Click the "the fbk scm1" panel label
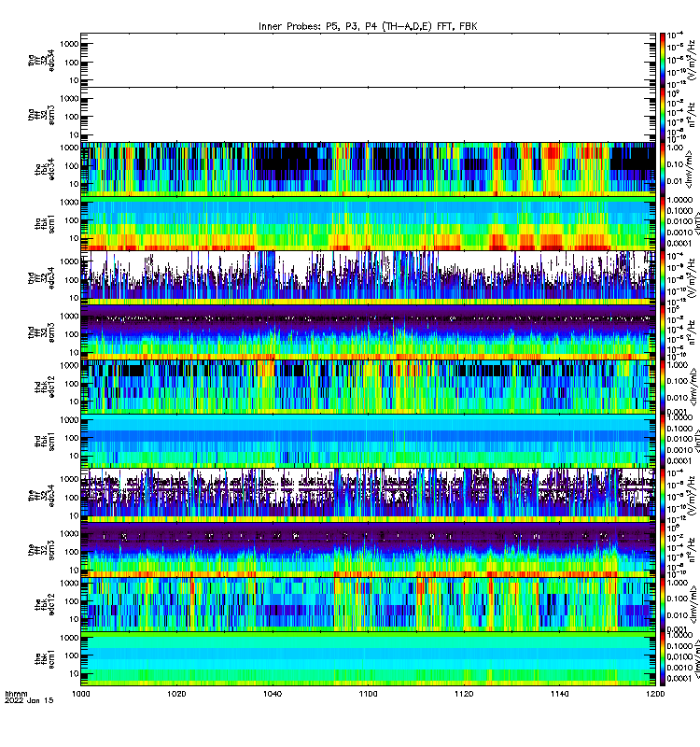Image resolution: width=700 pixels, height=747 pixels. [45, 659]
